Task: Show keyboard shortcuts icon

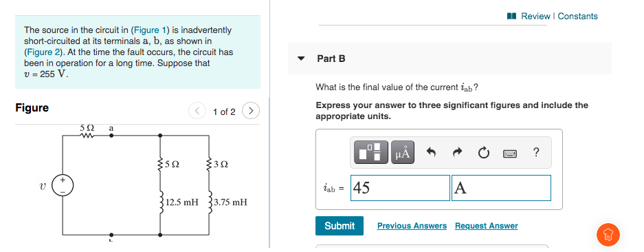Action: click(x=510, y=154)
